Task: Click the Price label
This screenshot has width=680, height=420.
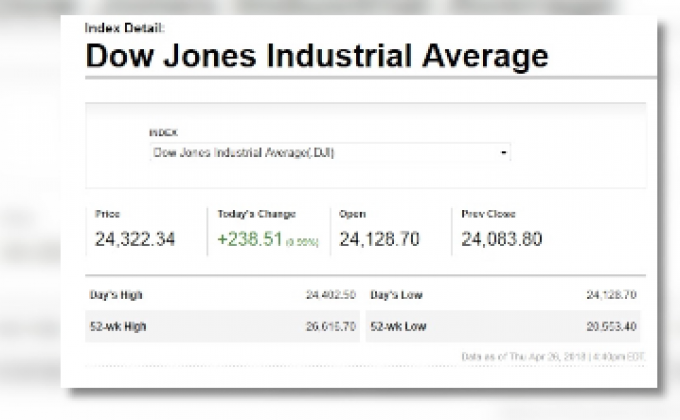Action: [x=107, y=214]
